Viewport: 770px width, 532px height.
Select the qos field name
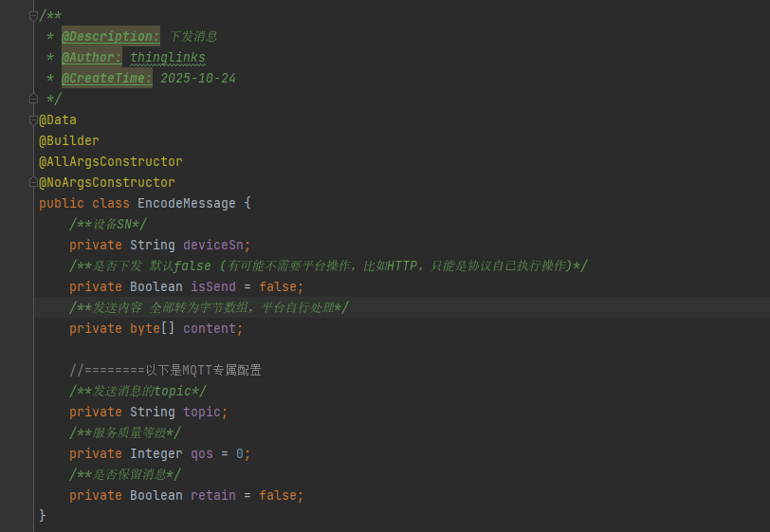[201, 453]
